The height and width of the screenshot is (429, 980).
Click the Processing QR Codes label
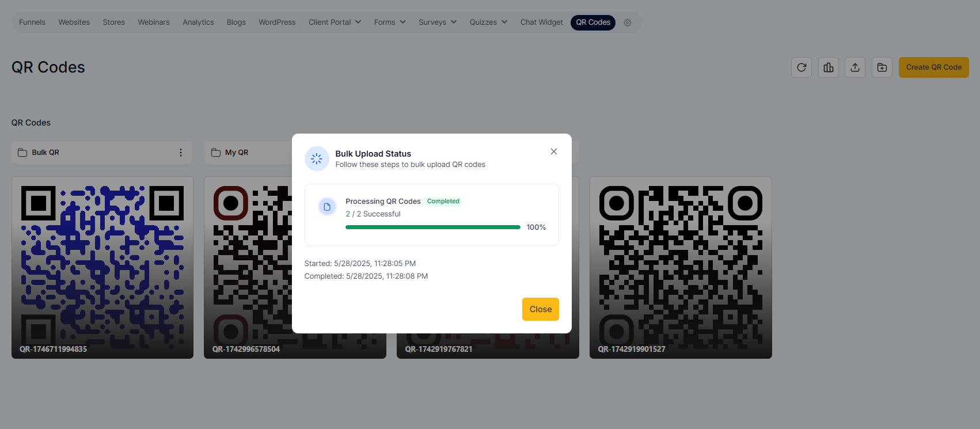coord(383,202)
